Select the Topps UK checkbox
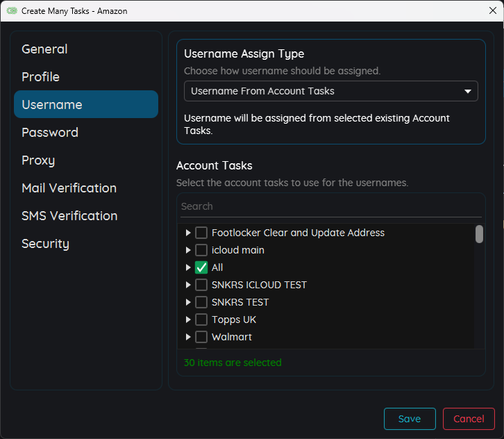This screenshot has height=439, width=504. click(201, 320)
